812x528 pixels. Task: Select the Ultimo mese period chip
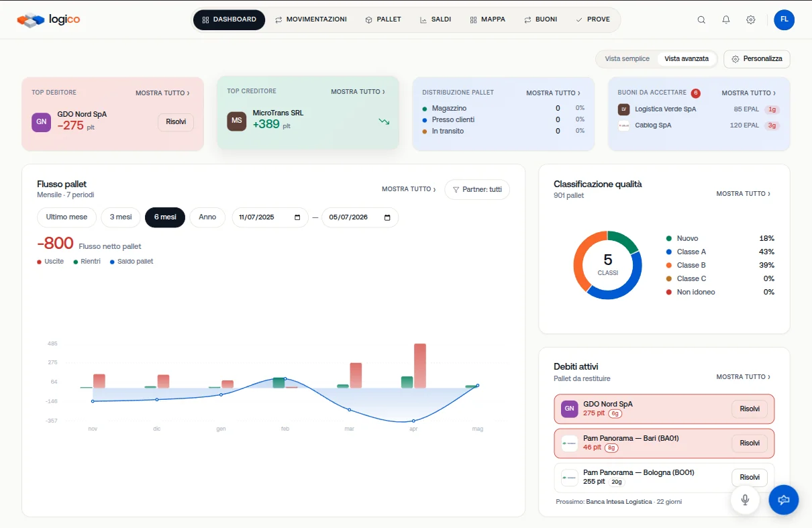tap(66, 217)
